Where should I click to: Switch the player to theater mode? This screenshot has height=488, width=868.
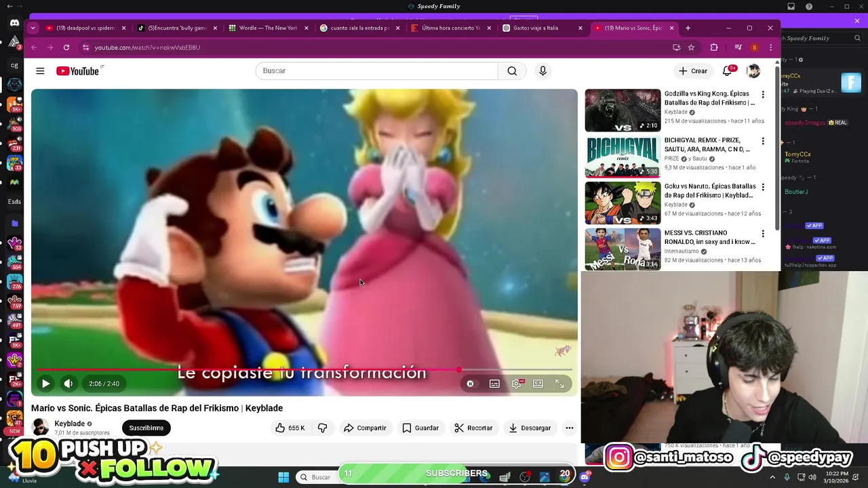(538, 384)
